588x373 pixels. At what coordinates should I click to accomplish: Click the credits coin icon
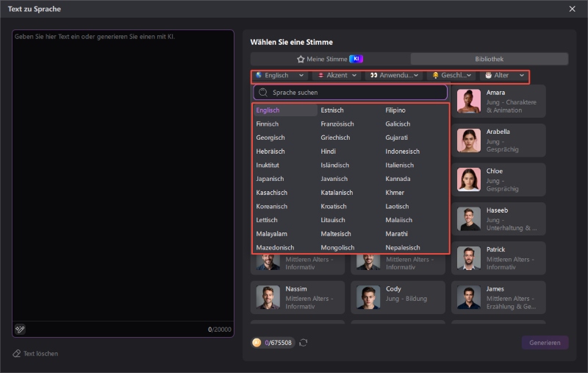point(257,343)
